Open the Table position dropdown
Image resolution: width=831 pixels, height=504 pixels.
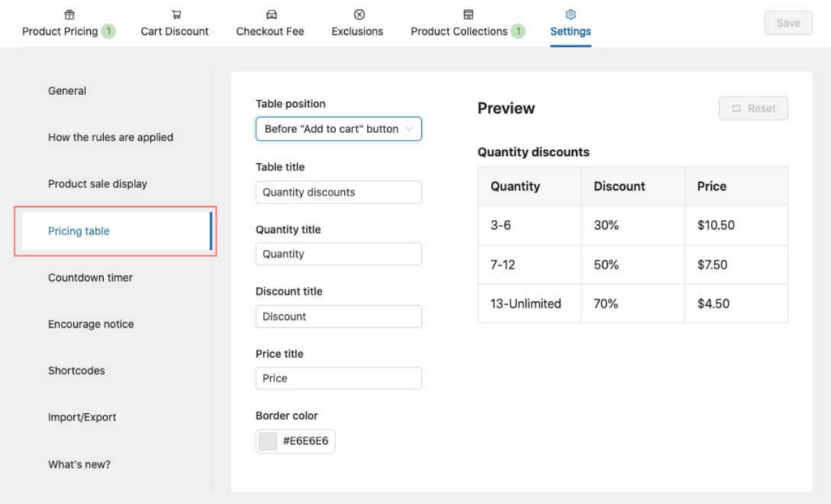click(338, 128)
